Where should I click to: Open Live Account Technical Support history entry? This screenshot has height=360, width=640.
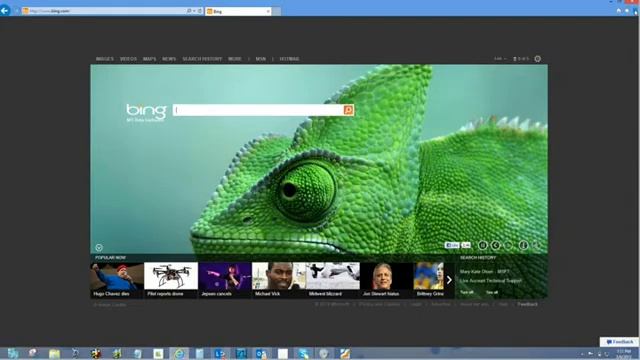(491, 280)
